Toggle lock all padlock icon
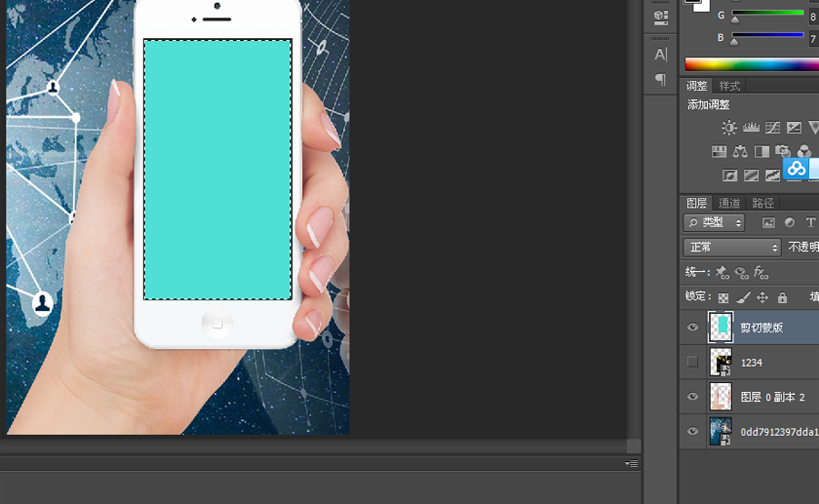Viewport: 819px width, 504px height. click(x=782, y=297)
